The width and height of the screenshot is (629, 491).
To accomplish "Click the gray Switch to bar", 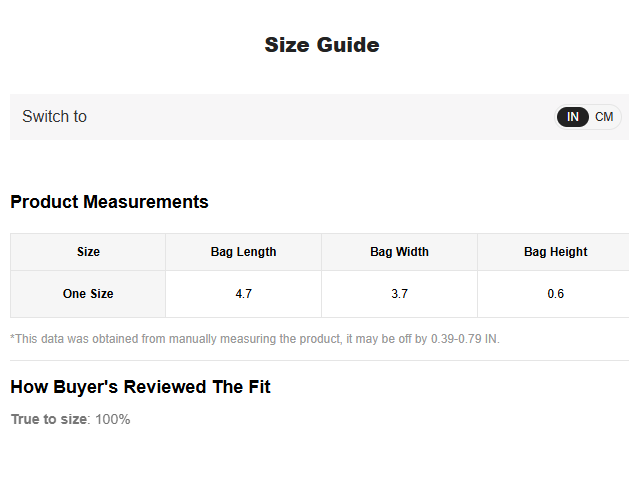I will coord(319,117).
